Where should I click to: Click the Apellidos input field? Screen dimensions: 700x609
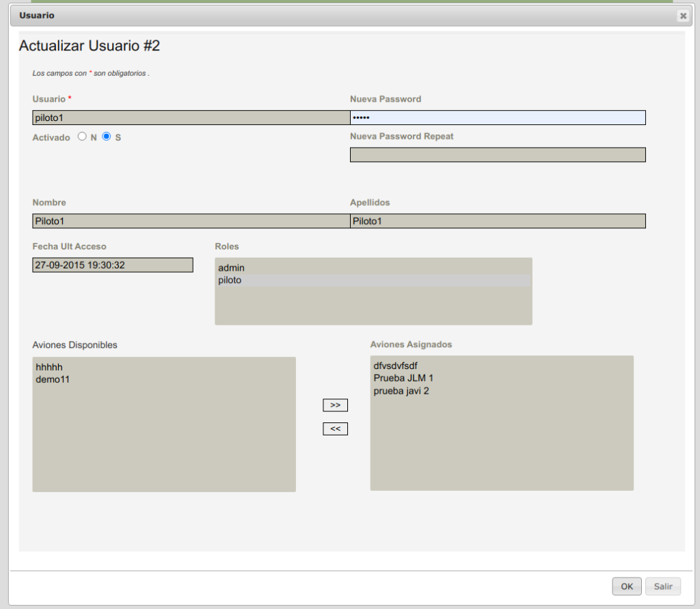coord(498,221)
